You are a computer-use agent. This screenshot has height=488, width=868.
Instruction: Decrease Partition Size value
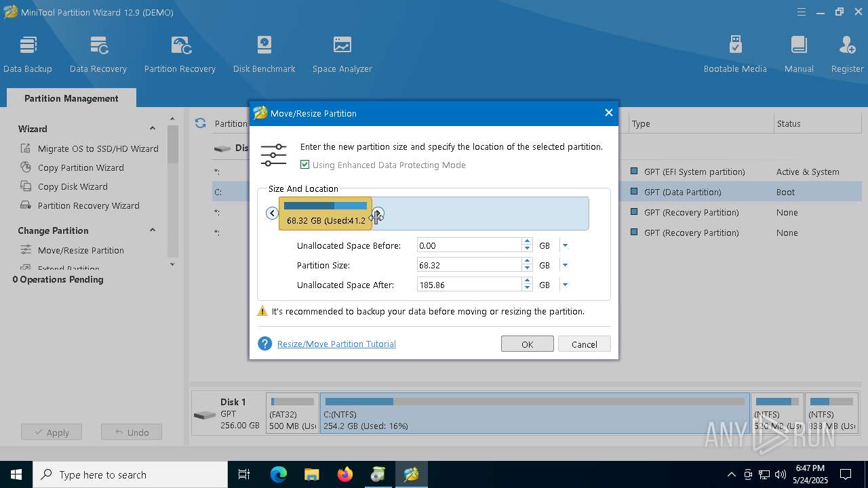click(x=527, y=269)
